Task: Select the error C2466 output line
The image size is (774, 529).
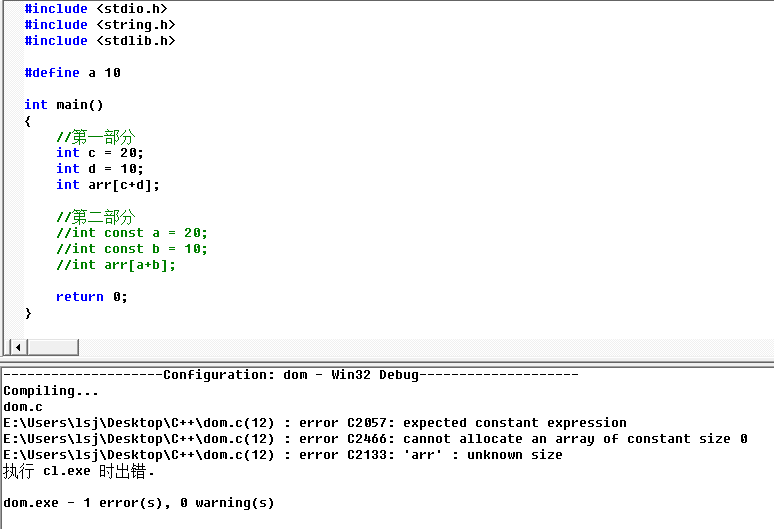Action: pyautogui.click(x=376, y=439)
